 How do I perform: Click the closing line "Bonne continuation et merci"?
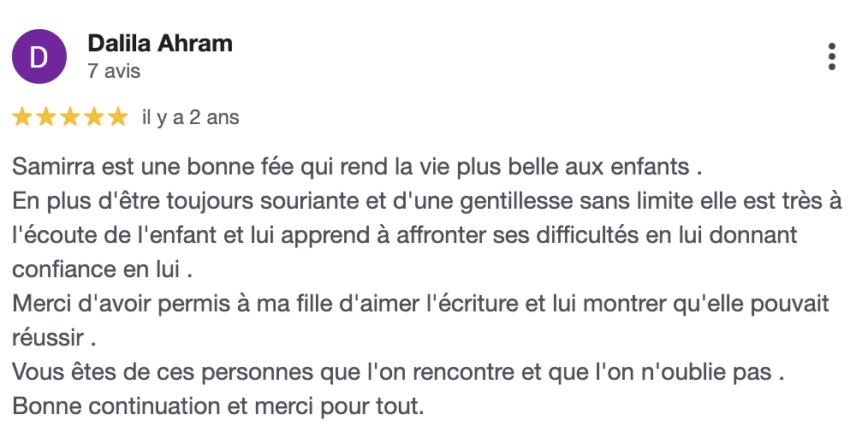[x=218, y=405]
